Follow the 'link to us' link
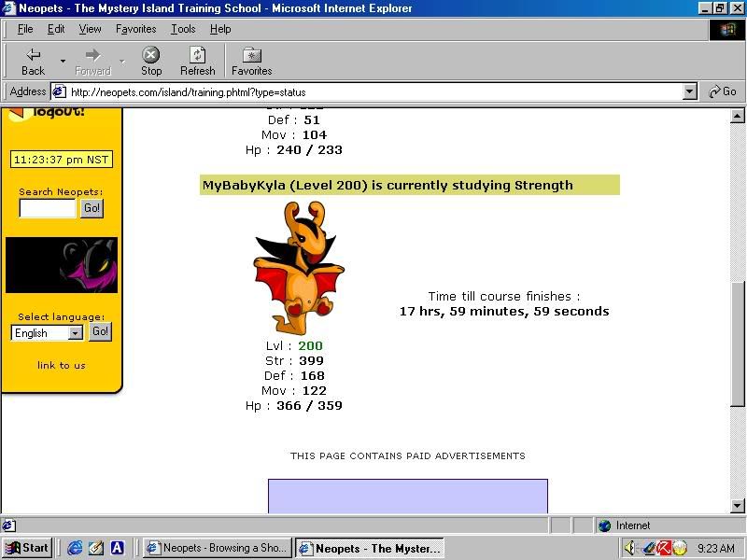Image resolution: width=747 pixels, height=560 pixels. point(62,365)
